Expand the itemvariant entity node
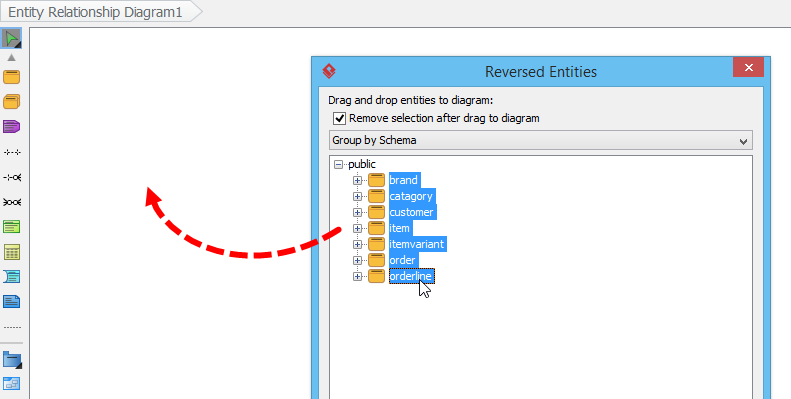Image resolution: width=791 pixels, height=399 pixels. coord(357,244)
